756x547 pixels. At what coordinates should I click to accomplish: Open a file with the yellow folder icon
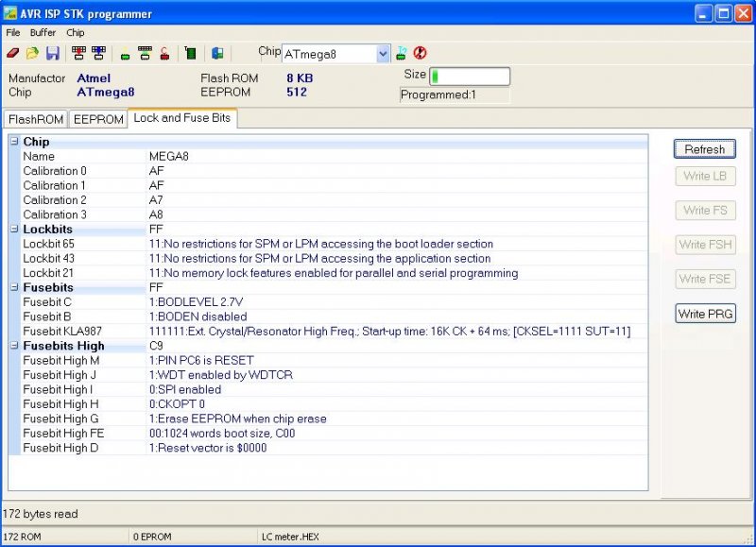(x=32, y=53)
